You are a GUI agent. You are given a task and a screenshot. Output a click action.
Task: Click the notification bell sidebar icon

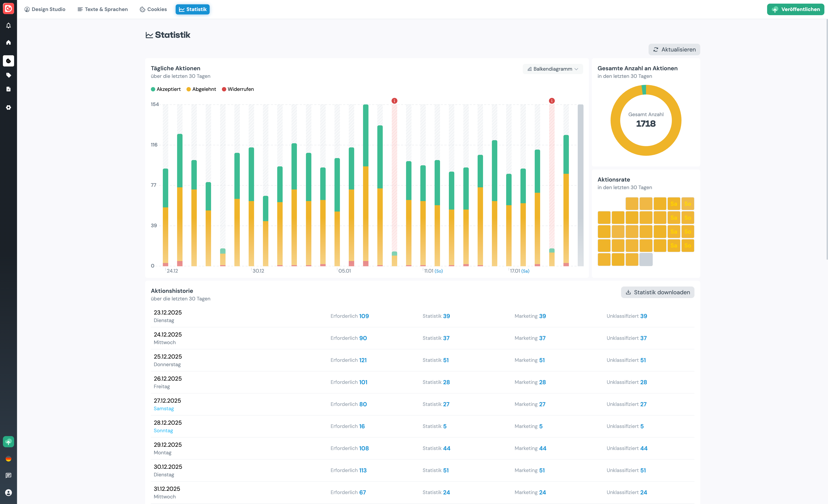[x=8, y=25]
